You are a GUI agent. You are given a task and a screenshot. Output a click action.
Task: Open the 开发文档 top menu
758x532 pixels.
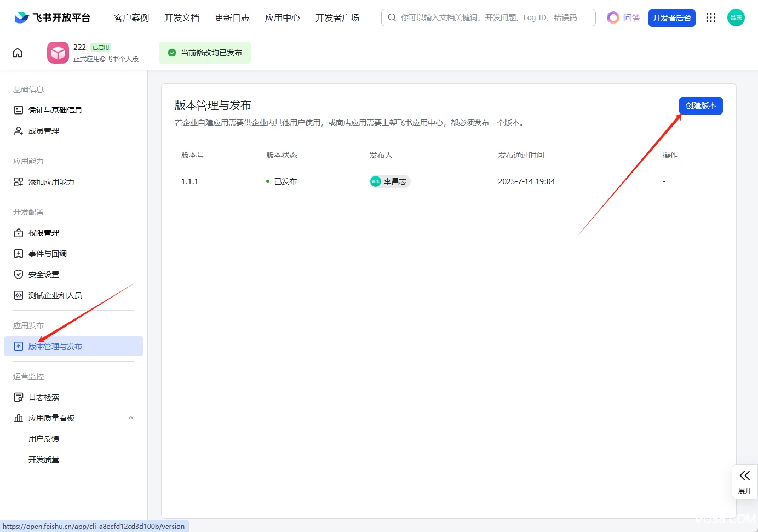182,18
